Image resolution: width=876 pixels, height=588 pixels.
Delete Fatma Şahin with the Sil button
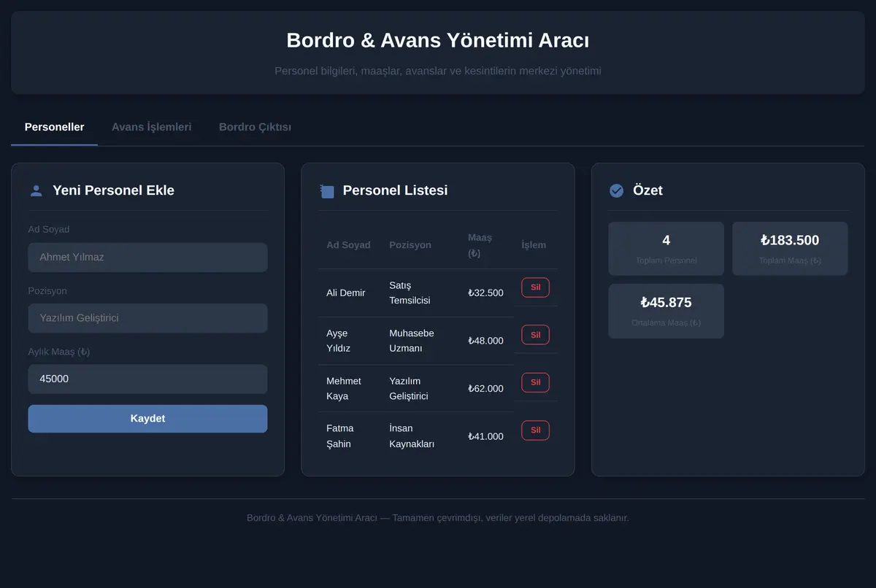[x=535, y=430]
